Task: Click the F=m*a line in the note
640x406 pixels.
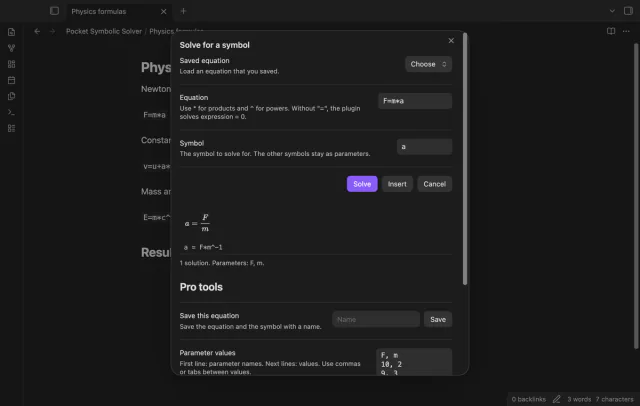Action: point(154,115)
